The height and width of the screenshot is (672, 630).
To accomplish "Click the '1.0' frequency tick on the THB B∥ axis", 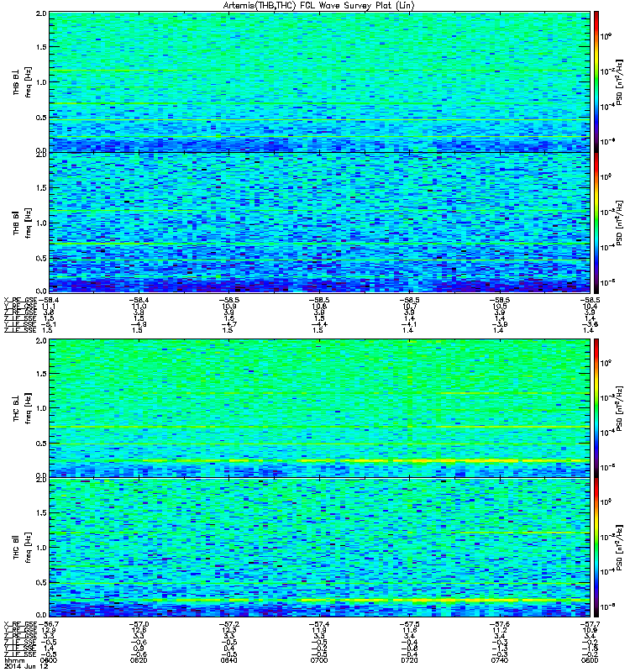I will pyautogui.click(x=41, y=223).
